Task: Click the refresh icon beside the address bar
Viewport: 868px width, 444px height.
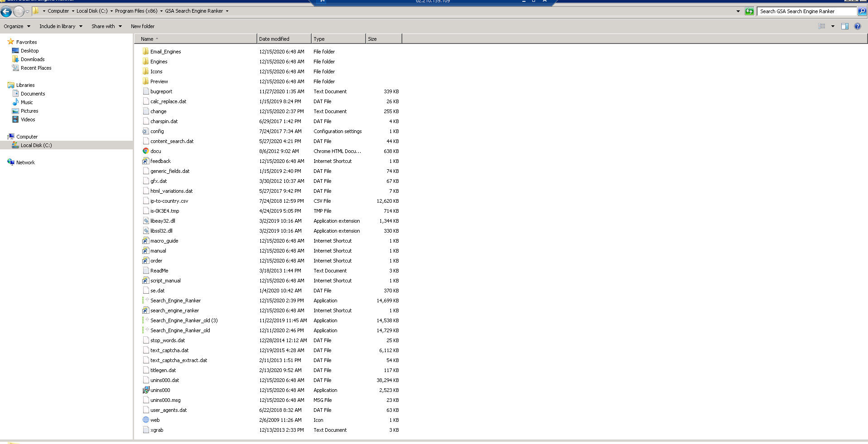Action: [x=749, y=11]
